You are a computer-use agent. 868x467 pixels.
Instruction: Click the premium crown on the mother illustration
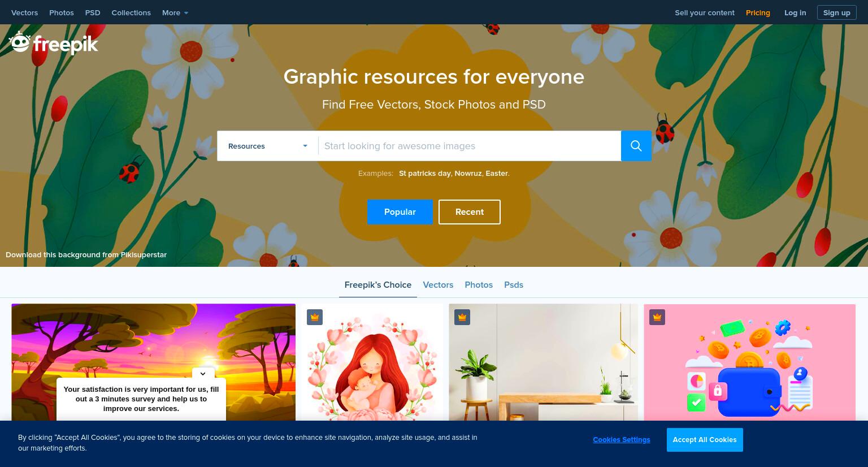(x=315, y=317)
